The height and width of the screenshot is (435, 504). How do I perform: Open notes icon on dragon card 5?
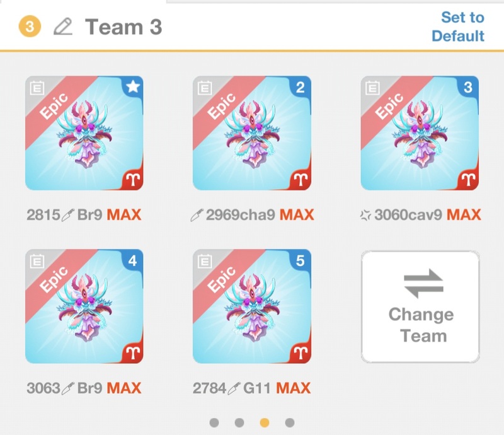click(x=205, y=261)
